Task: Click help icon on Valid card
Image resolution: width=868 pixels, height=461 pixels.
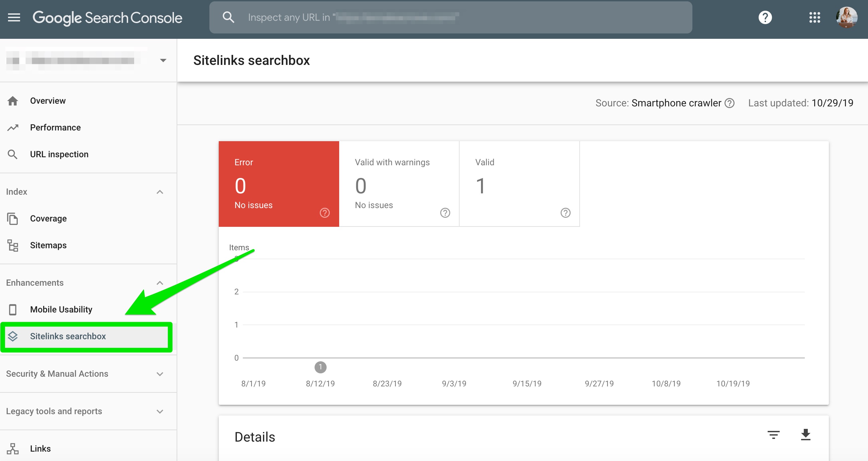Action: click(x=565, y=213)
